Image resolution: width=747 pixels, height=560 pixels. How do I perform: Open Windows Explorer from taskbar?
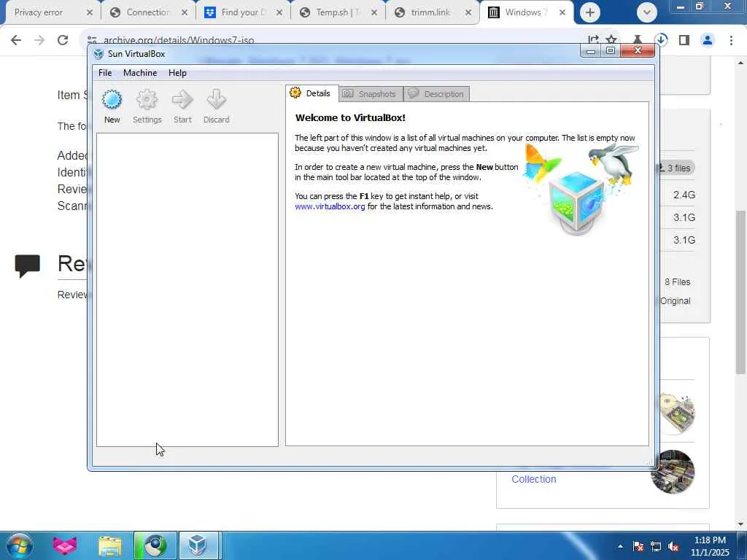(110, 545)
